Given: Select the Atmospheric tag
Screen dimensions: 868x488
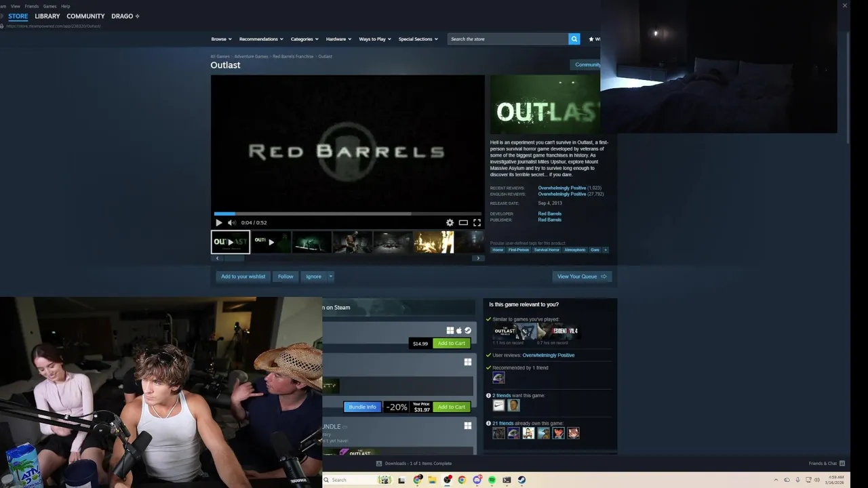Looking at the screenshot, I should 575,250.
